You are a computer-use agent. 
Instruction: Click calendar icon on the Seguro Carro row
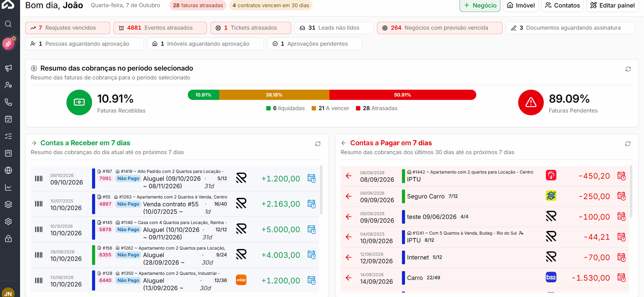[621, 196]
